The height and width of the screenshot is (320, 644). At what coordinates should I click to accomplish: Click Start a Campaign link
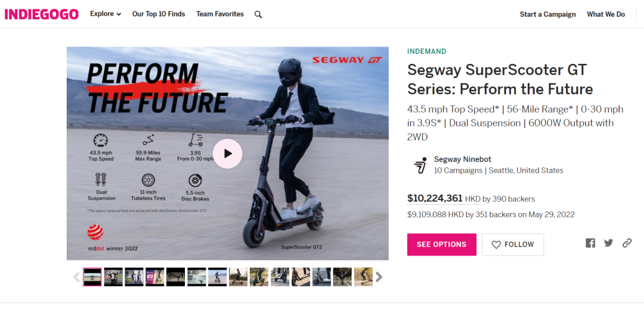[x=547, y=14]
